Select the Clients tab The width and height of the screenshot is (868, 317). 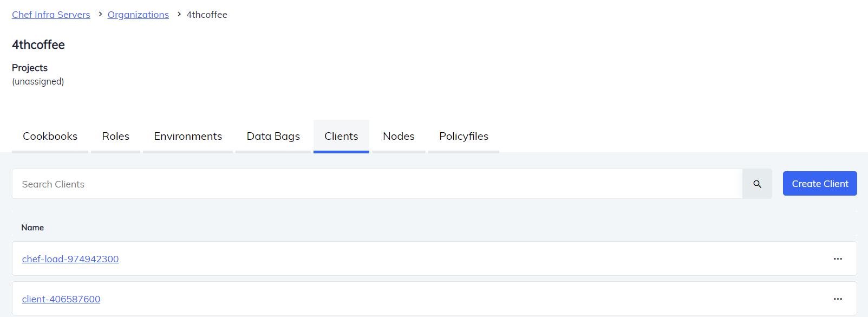point(341,136)
